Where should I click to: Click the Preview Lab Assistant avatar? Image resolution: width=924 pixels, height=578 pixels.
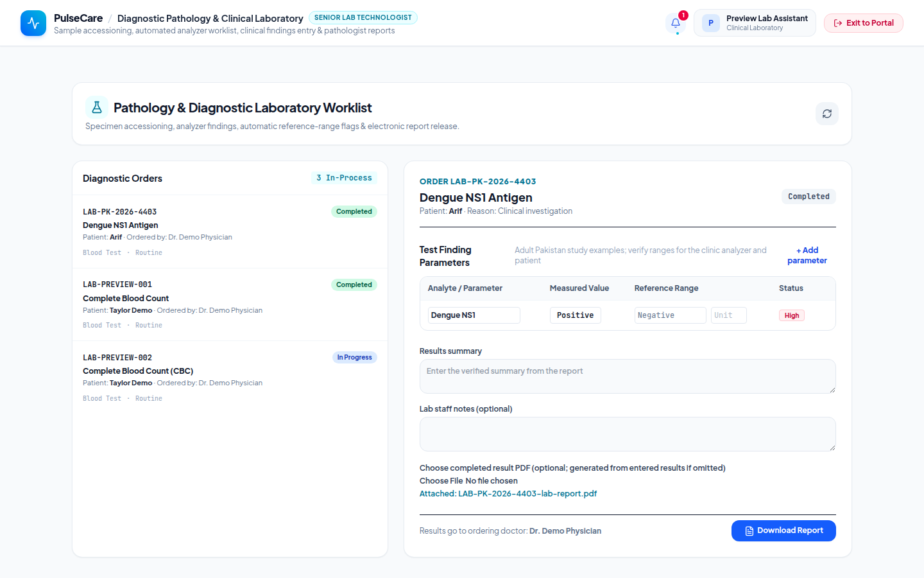click(x=711, y=23)
